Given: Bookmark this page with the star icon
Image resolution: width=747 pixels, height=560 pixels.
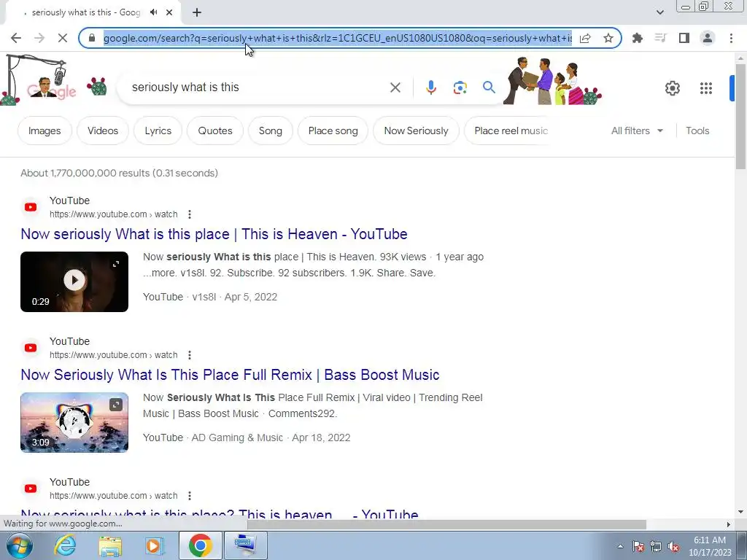Looking at the screenshot, I should point(608,38).
